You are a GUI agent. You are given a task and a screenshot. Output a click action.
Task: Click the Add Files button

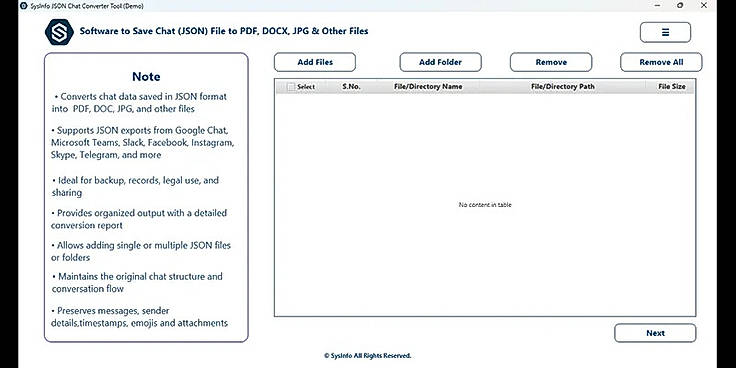click(x=315, y=62)
